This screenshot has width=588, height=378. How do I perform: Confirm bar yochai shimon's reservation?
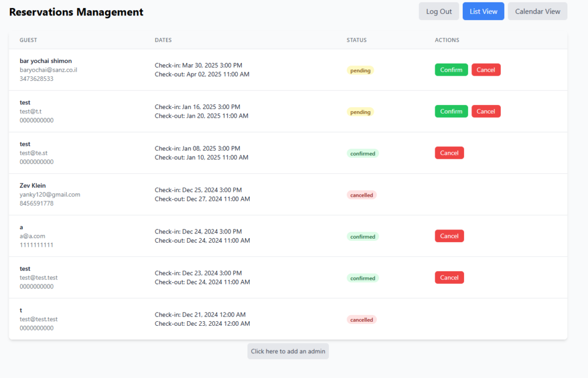click(451, 70)
